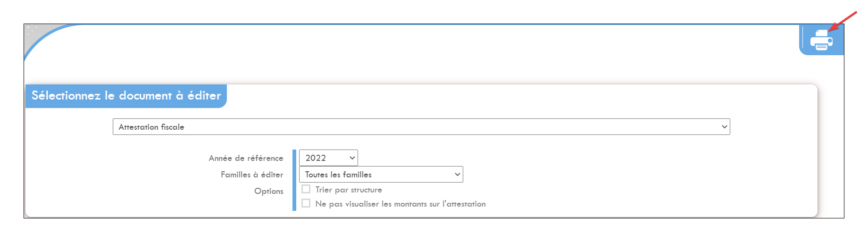The height and width of the screenshot is (242, 868).
Task: Click the Options label
Action: point(269,191)
